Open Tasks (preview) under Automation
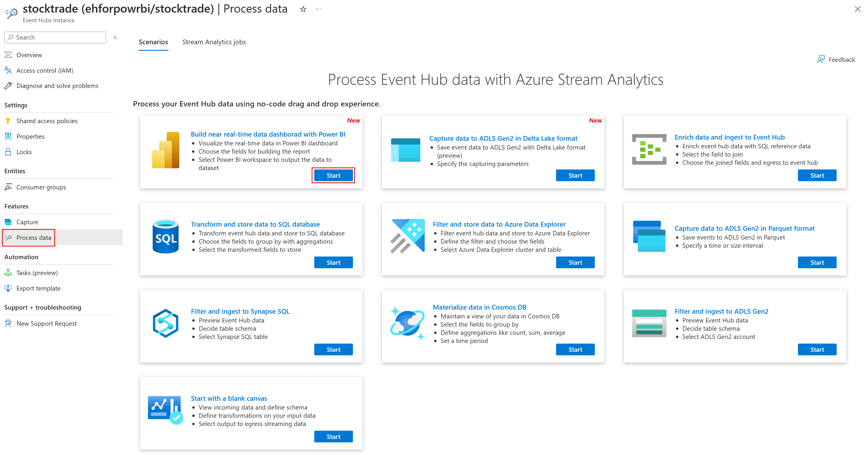The image size is (868, 455). pos(37,273)
